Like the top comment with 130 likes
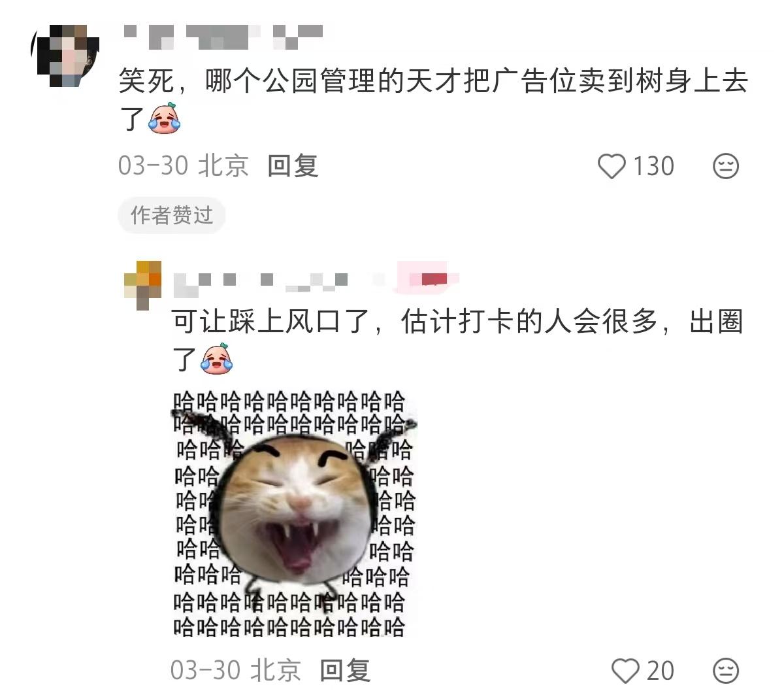784x693 pixels. tap(612, 166)
